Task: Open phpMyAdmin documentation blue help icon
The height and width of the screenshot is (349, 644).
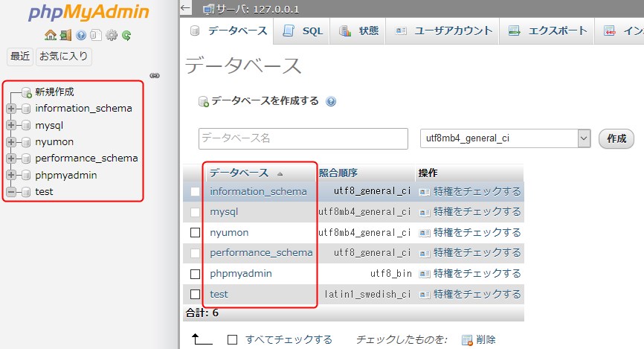Action: [81, 35]
